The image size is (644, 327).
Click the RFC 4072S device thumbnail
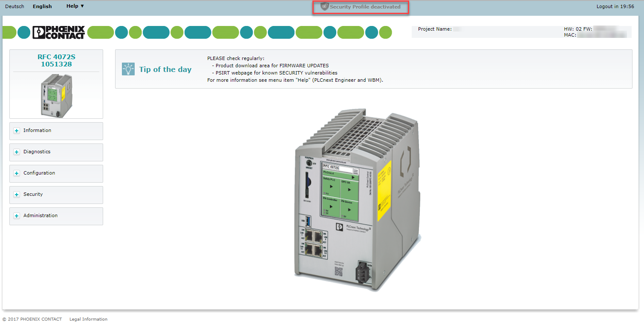[x=56, y=95]
